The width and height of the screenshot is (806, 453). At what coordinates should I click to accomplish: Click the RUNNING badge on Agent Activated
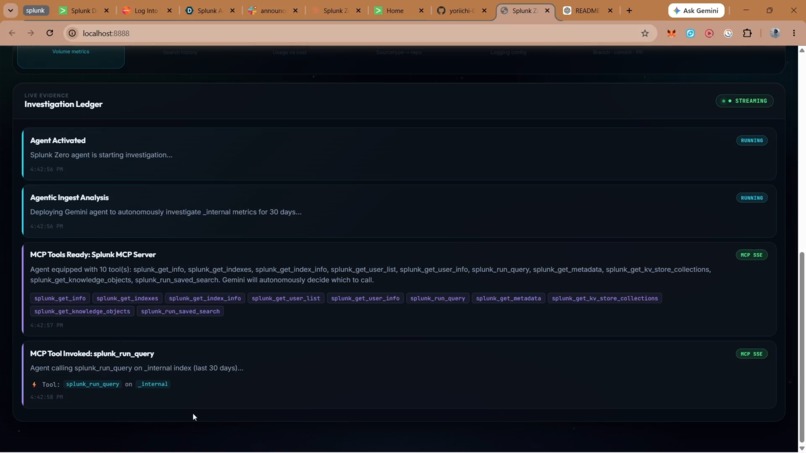pyautogui.click(x=752, y=140)
